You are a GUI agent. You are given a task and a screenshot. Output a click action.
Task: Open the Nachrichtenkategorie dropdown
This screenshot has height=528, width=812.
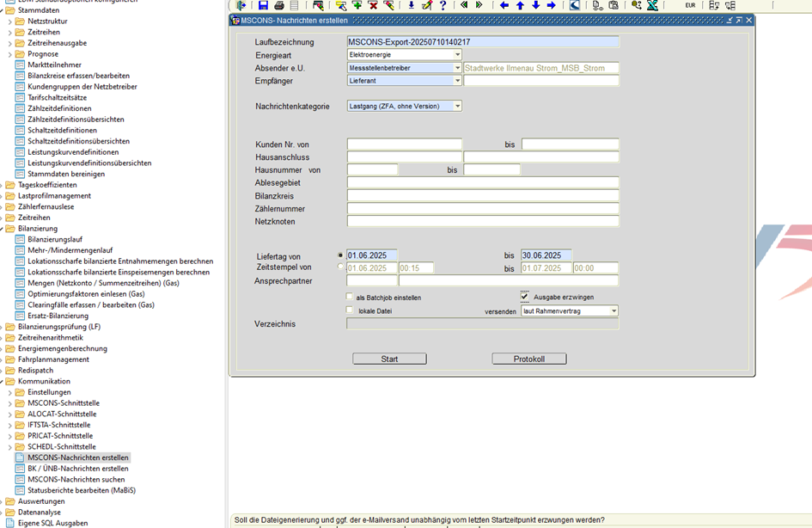[x=457, y=107]
